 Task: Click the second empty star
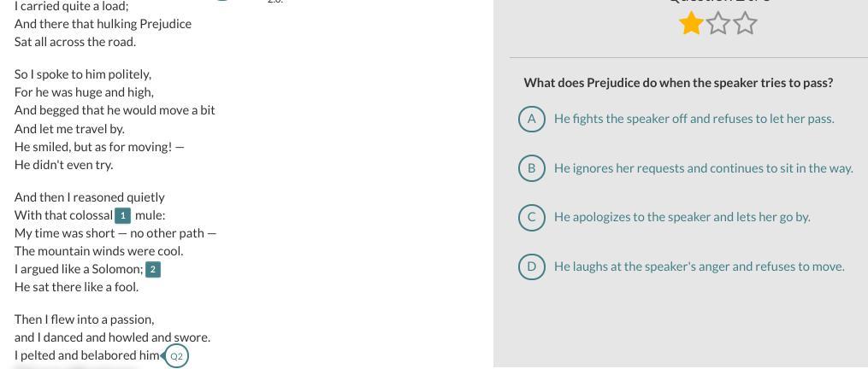click(718, 24)
